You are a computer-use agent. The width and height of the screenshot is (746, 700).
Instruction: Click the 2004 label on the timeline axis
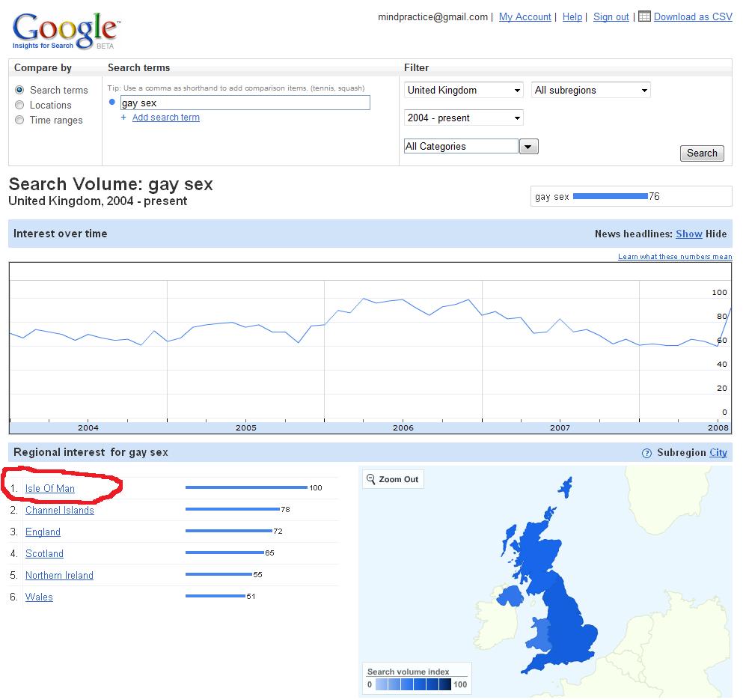click(x=88, y=427)
